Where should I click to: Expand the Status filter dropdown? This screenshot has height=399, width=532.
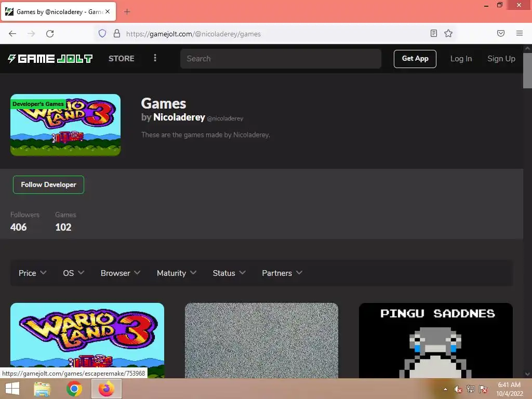point(229,273)
